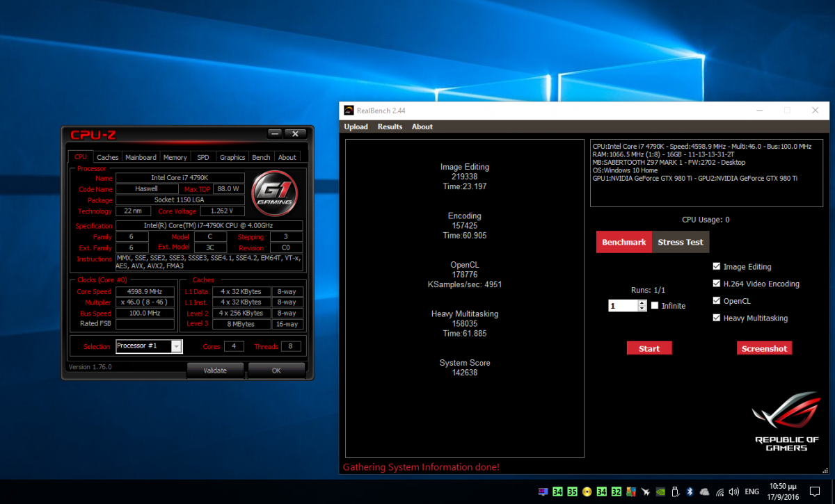The image size is (835, 504).
Task: Switch to the SPD tab in CPU-Z
Action: [x=202, y=157]
